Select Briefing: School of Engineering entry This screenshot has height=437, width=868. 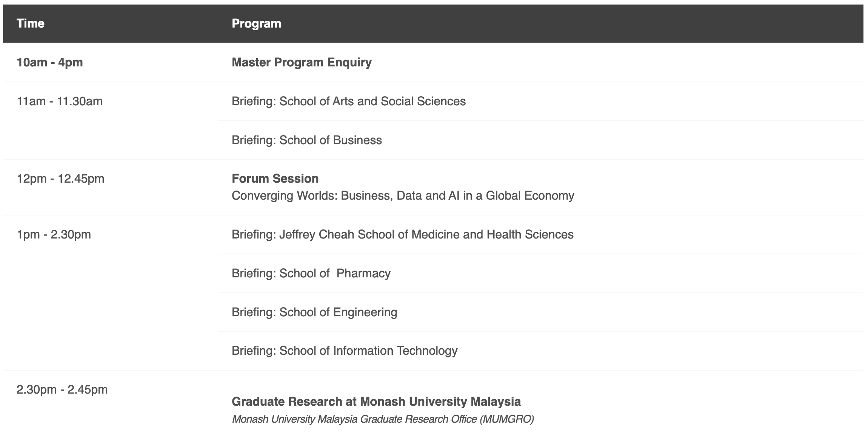[x=314, y=312]
